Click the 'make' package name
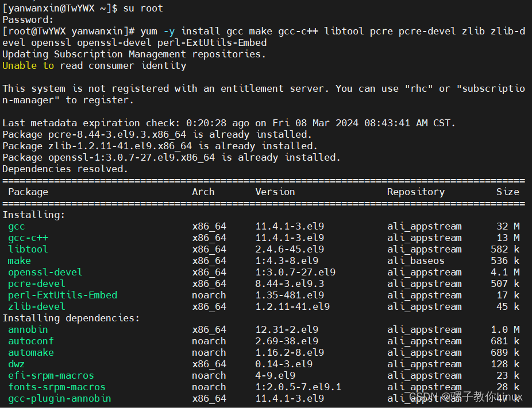Screen dimensions: 532x408 [20, 261]
